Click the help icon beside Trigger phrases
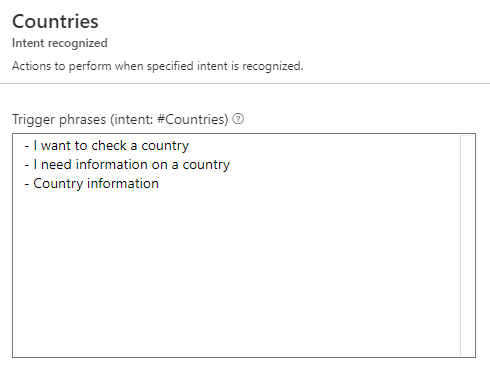This screenshot has height=376, width=490. [238, 119]
